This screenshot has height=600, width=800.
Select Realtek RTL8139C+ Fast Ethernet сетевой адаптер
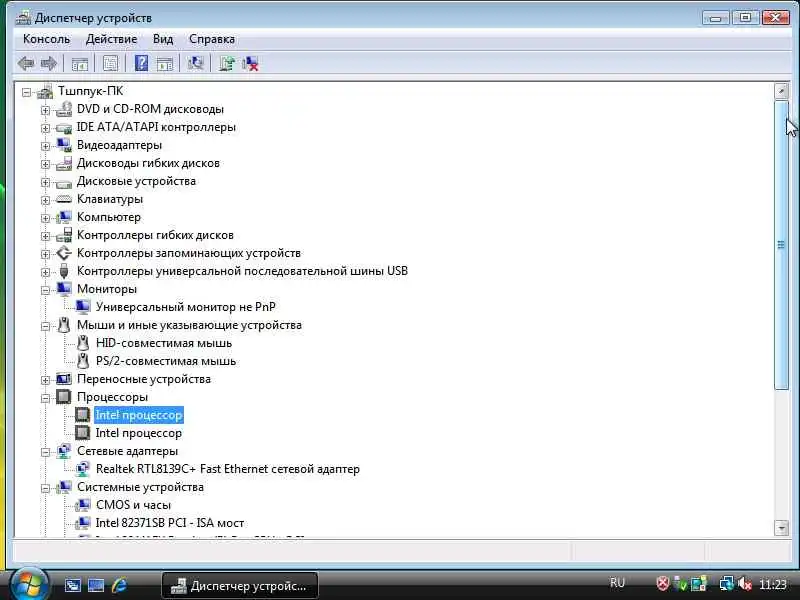228,469
